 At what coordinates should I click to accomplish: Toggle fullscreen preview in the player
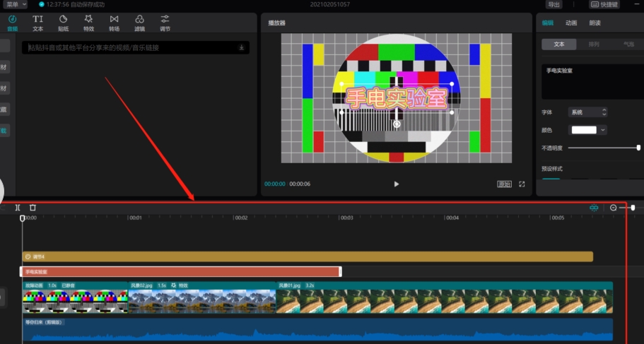522,184
